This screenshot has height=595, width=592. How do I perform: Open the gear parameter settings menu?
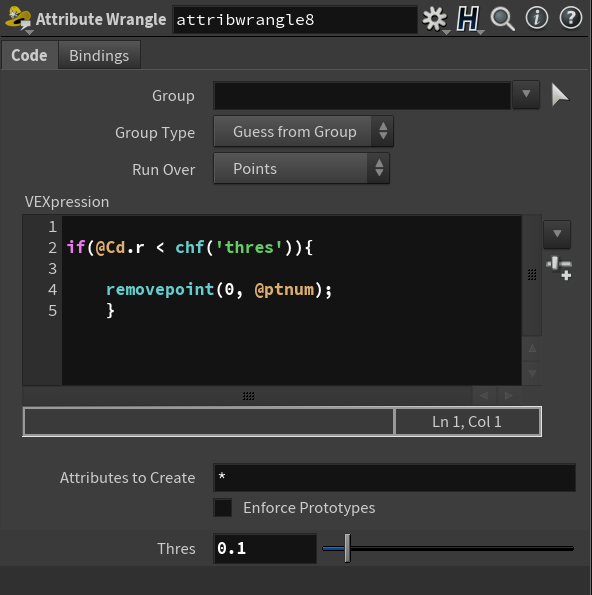pyautogui.click(x=435, y=19)
